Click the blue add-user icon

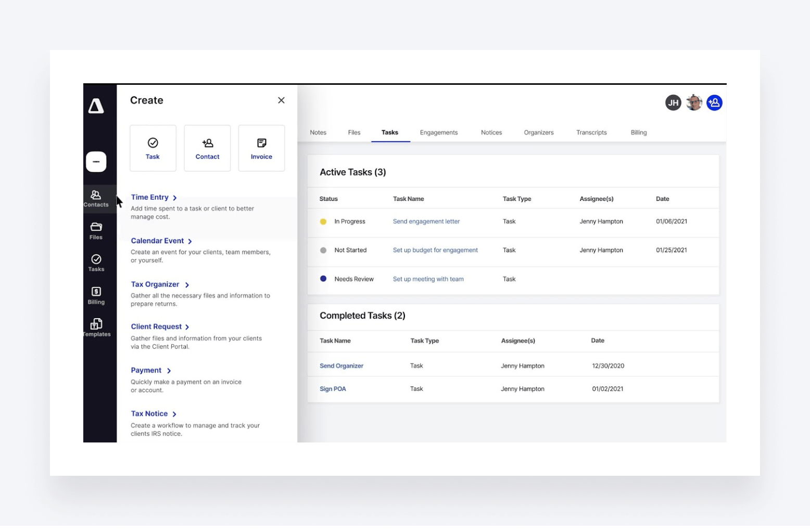[714, 103]
